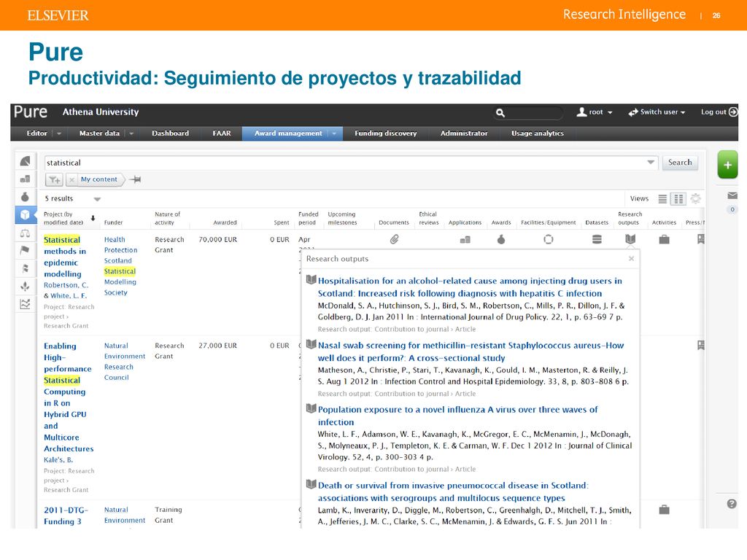
Task: Go to the Dashboard tab
Action: [x=170, y=133]
